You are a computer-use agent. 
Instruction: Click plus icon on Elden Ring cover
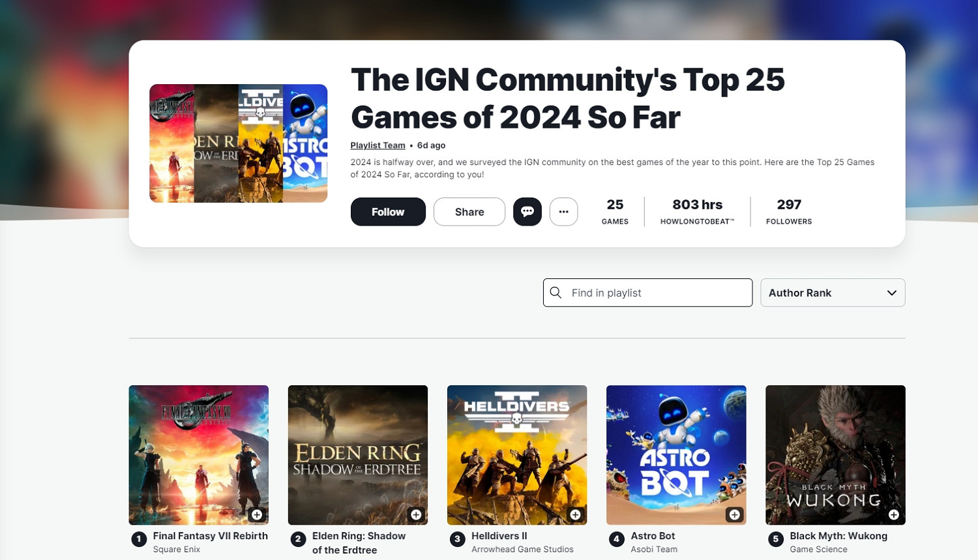pyautogui.click(x=416, y=515)
